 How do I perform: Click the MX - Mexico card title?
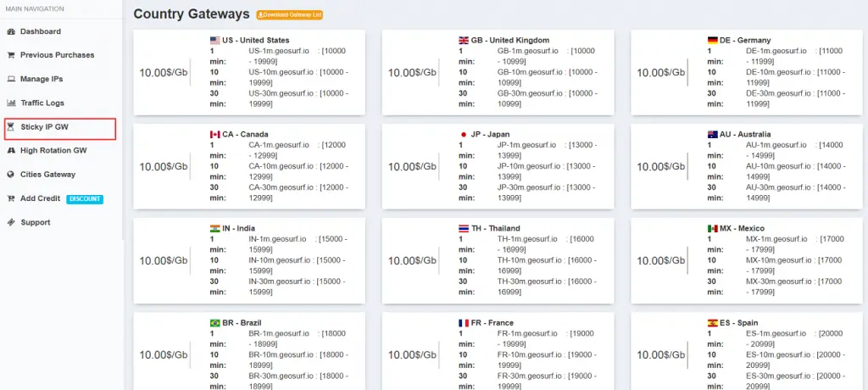click(x=742, y=229)
